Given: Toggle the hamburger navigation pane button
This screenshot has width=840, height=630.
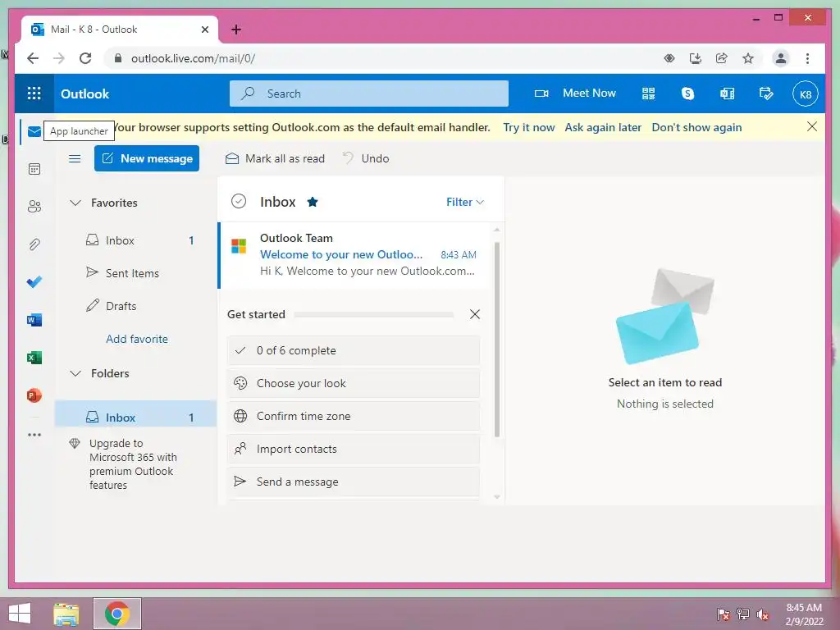Looking at the screenshot, I should 75,158.
